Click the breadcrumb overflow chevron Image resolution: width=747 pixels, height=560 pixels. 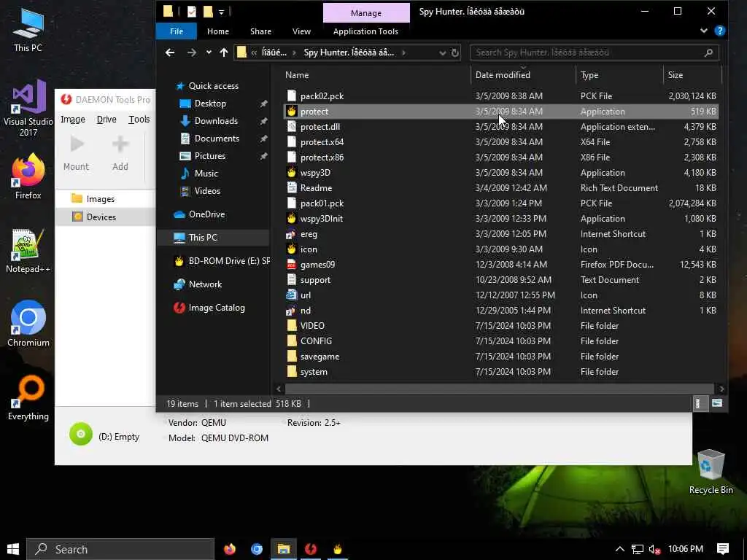click(254, 52)
